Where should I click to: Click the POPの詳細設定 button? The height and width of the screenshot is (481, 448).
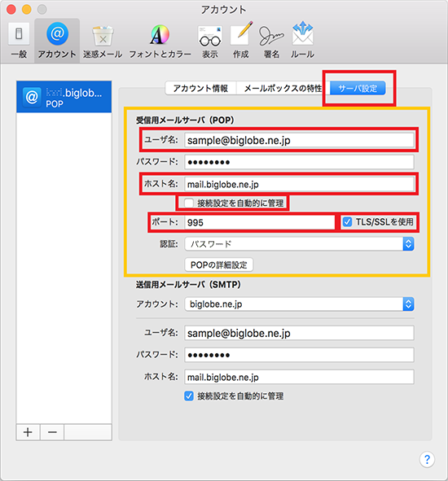[218, 265]
